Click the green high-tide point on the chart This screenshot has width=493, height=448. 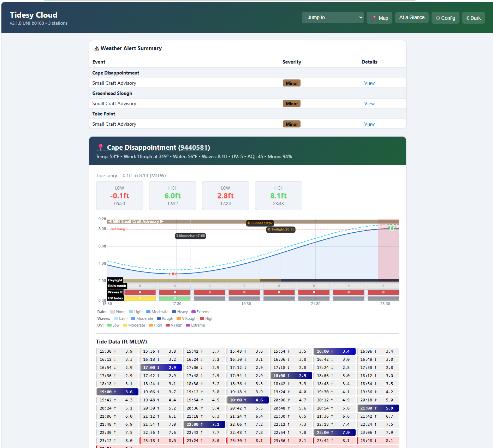(x=392, y=228)
